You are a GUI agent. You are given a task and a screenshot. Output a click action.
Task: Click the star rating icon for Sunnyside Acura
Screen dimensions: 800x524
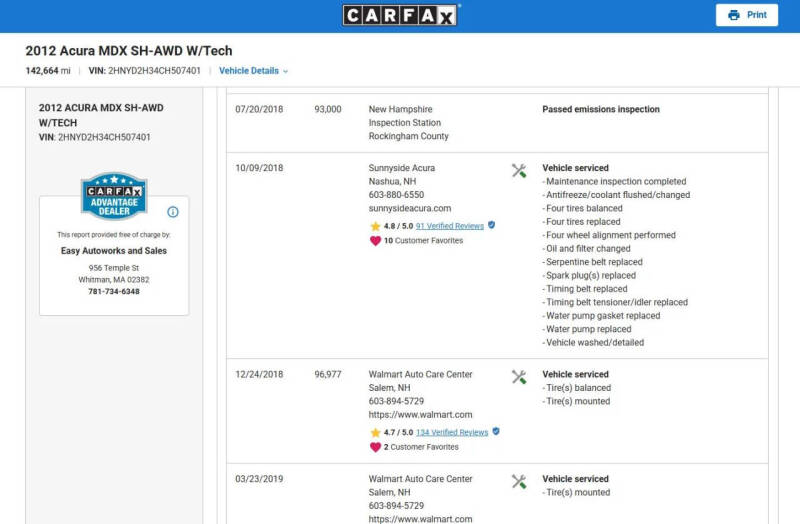tap(376, 226)
